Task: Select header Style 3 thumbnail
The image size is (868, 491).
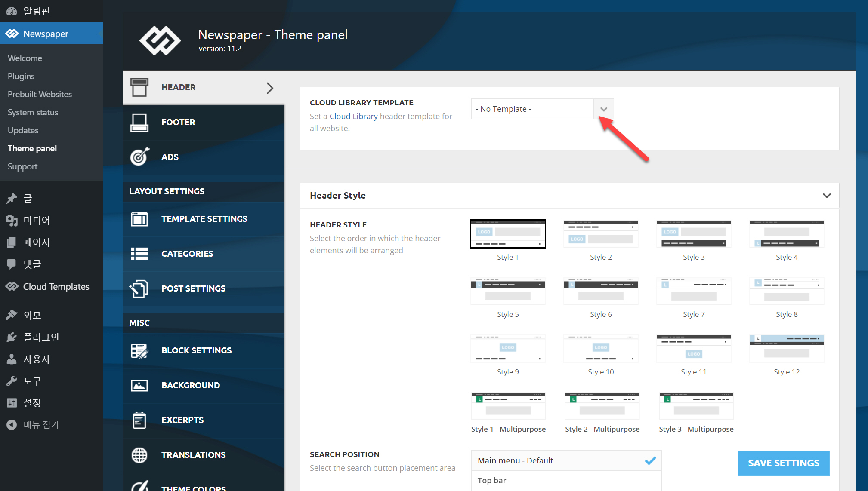Action: click(693, 234)
